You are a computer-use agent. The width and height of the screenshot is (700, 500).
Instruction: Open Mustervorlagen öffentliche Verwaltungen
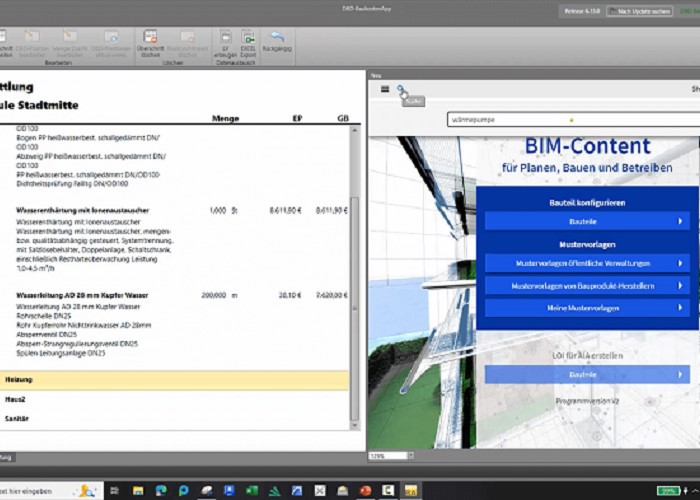587,263
